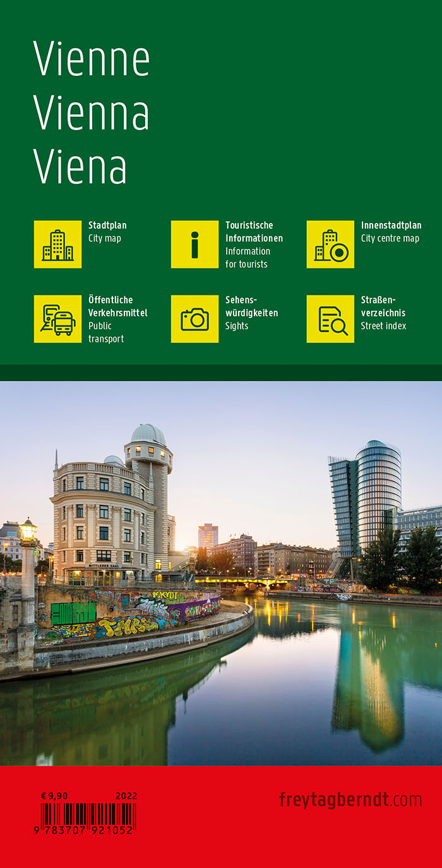Open the public transport bus icon

tap(57, 319)
